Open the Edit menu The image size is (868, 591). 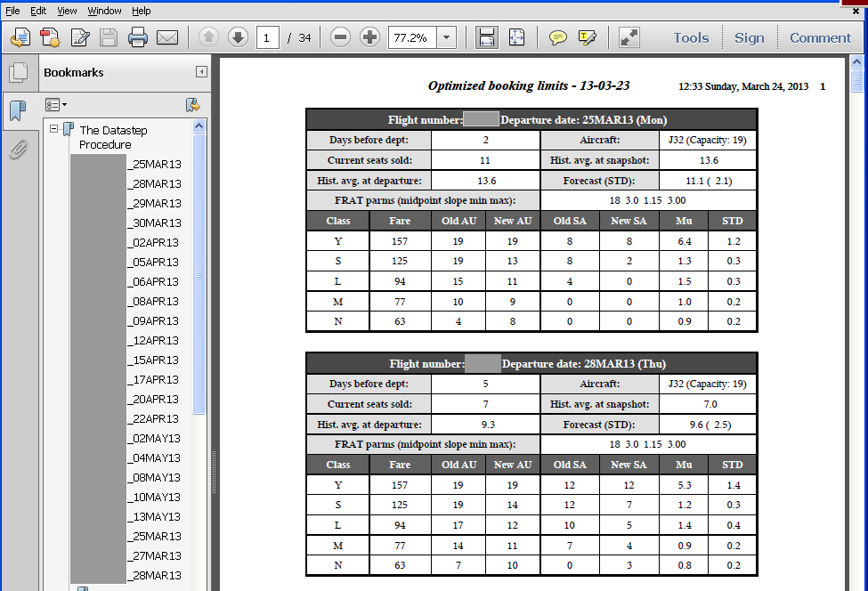click(x=38, y=11)
